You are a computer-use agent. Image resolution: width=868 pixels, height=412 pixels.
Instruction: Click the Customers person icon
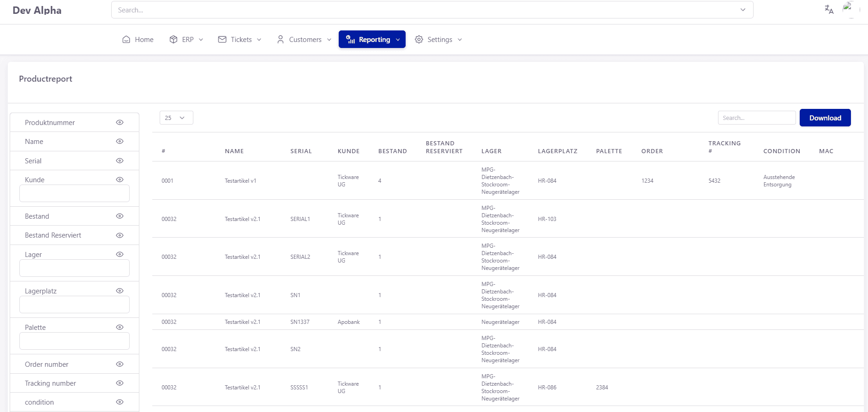coord(281,40)
